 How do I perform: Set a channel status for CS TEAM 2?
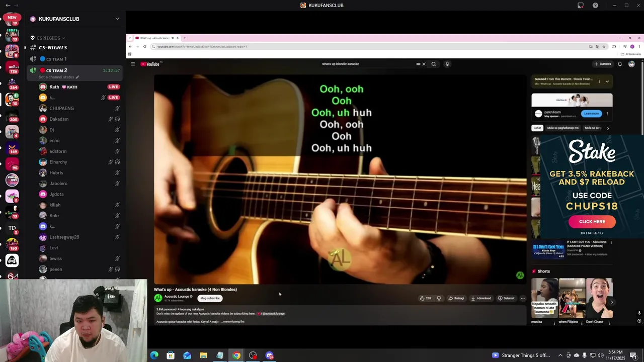click(58, 77)
